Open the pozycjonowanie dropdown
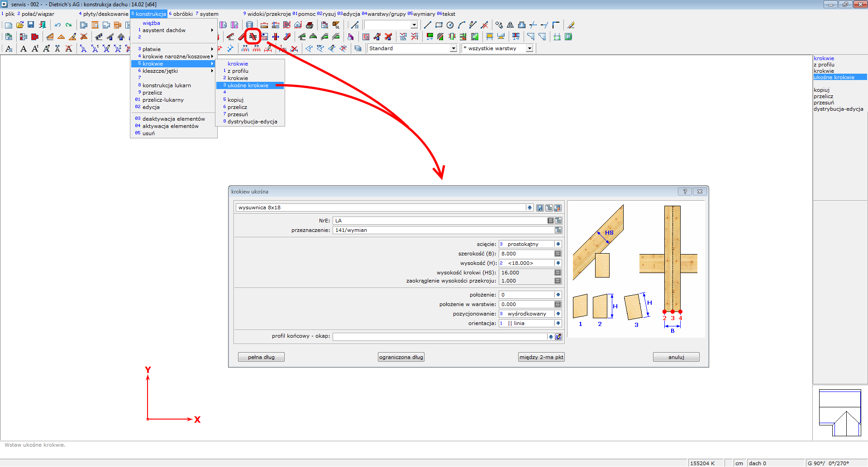 tap(558, 314)
